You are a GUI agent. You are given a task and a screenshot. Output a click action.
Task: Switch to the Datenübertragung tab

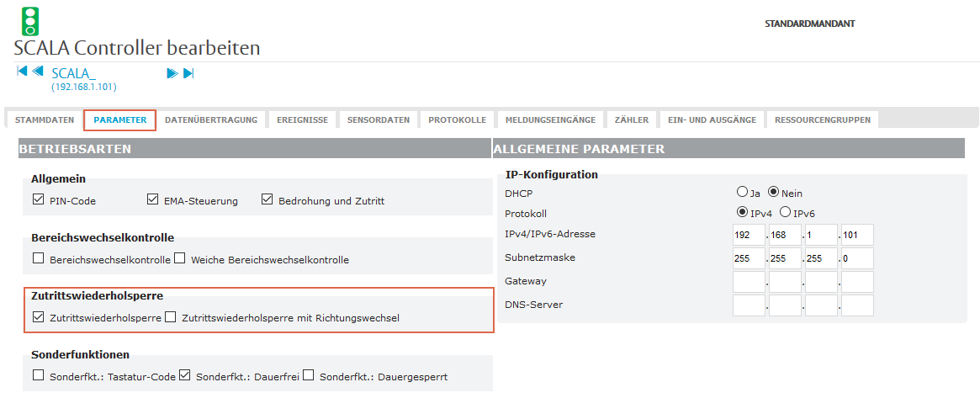coord(210,120)
